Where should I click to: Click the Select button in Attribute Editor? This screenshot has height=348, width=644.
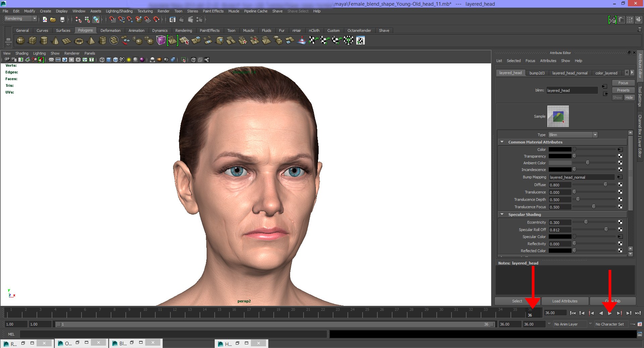517,301
